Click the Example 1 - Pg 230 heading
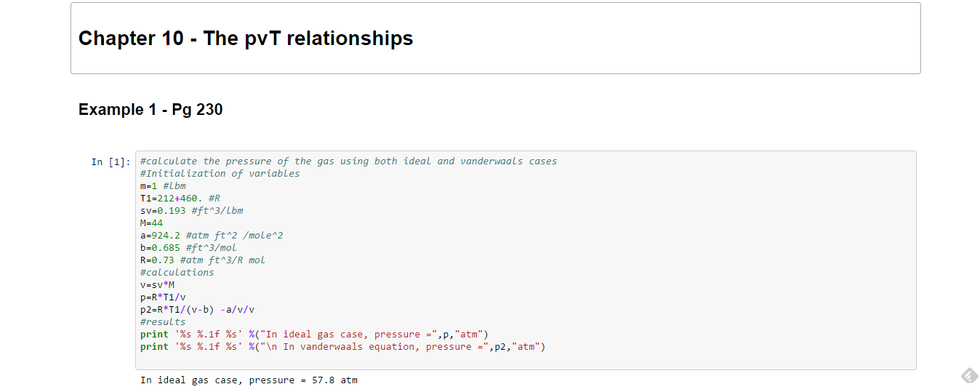Image resolution: width=980 pixels, height=392 pixels. (x=150, y=110)
